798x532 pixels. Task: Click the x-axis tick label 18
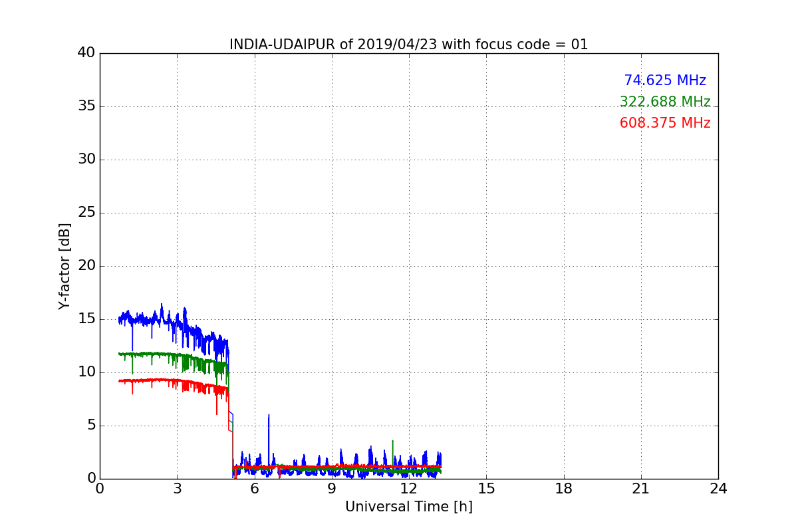[x=564, y=489]
